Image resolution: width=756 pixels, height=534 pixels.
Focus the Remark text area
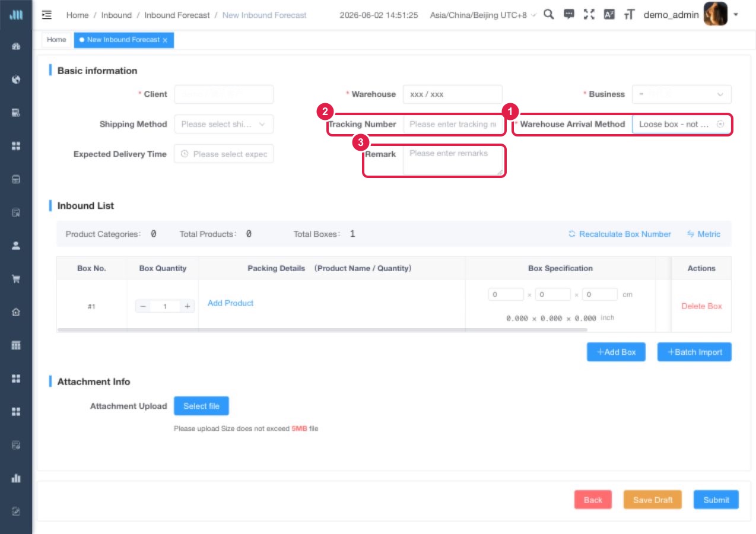[x=453, y=160]
